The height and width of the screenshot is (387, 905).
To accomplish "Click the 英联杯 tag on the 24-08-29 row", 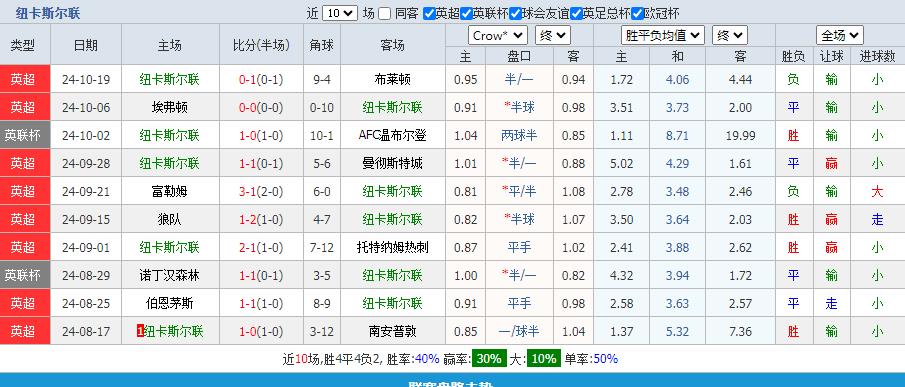I will coord(25,276).
